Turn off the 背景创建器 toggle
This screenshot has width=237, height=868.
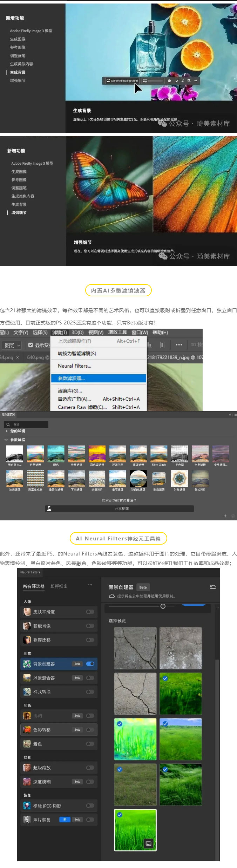[x=90, y=664]
